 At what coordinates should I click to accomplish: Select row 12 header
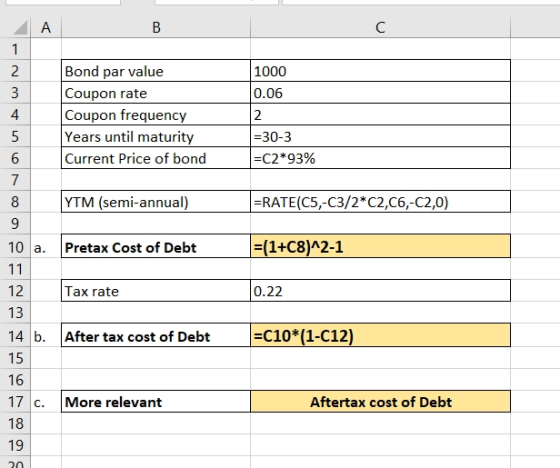[x=15, y=290]
